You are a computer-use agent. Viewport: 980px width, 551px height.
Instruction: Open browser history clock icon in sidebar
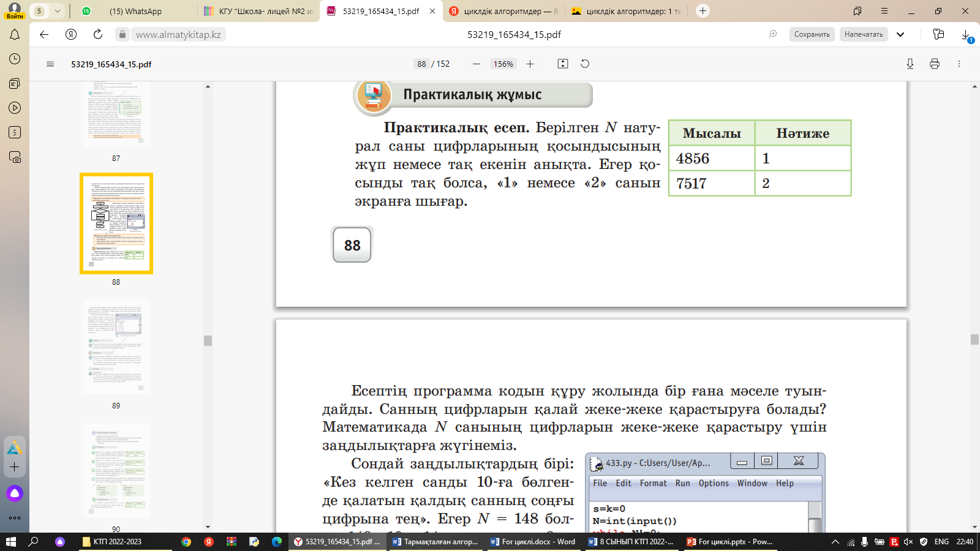[15, 59]
